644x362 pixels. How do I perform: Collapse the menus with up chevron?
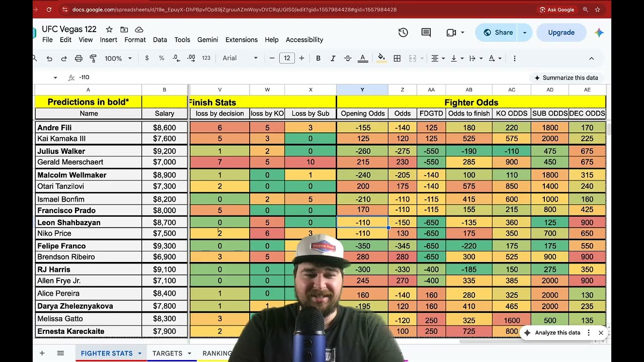pos(591,58)
